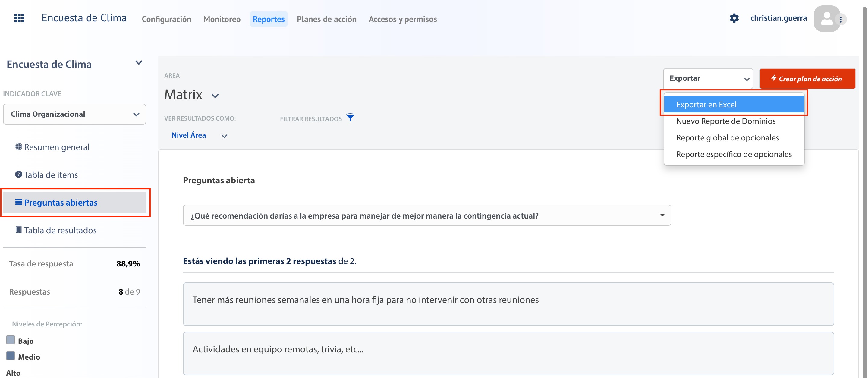Click the user avatar icon
868x378 pixels.
point(826,18)
